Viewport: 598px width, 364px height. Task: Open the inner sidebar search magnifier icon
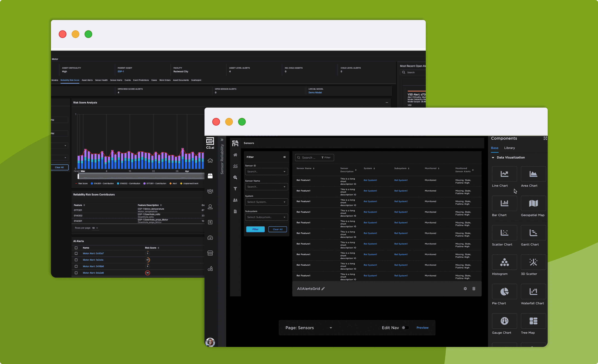coord(235,177)
